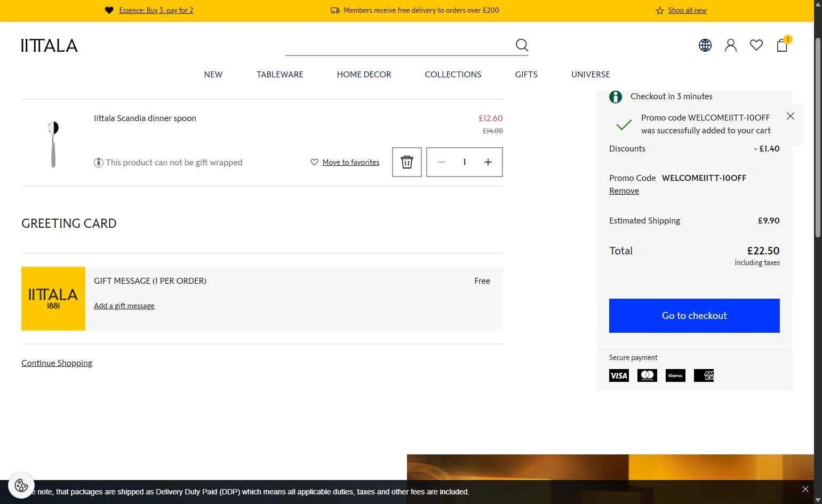Decrease spoon quantity with minus button

point(441,162)
